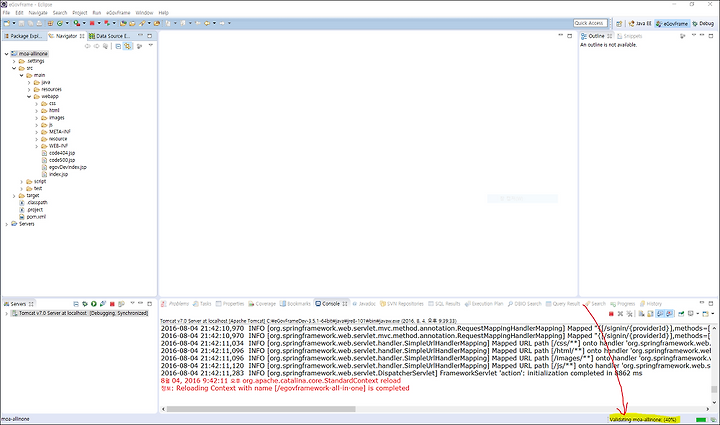Click the New file toolbar icon

click(7, 23)
